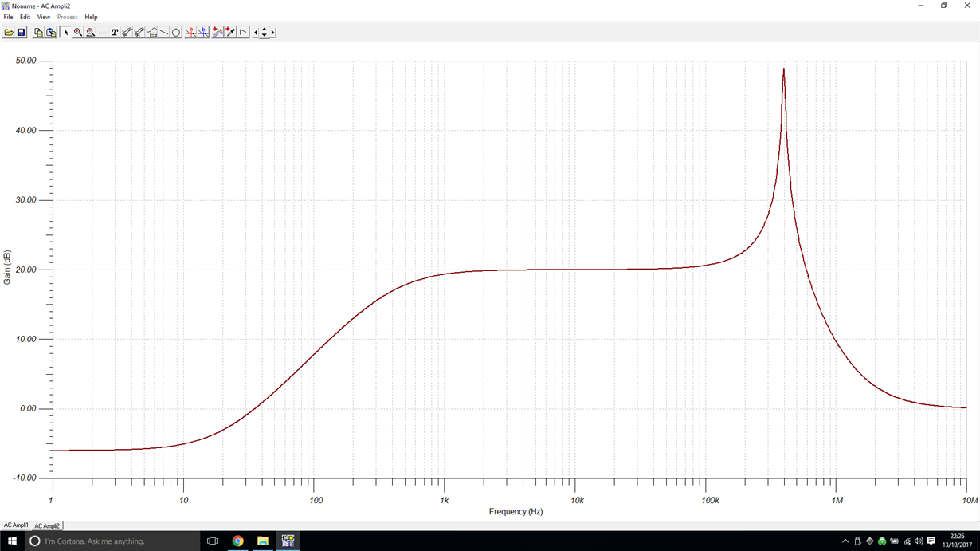The image size is (980, 551).
Task: Select the pointer arrow tool
Action: tap(65, 33)
